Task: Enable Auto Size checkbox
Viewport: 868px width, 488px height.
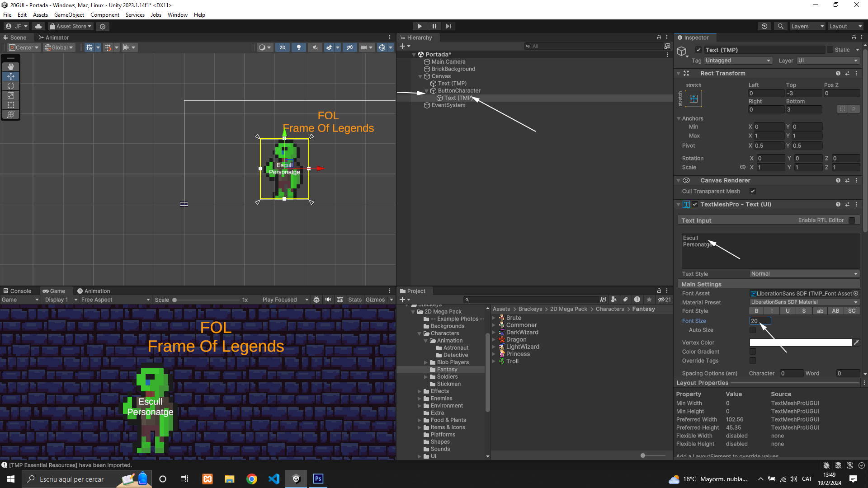Action: point(753,330)
